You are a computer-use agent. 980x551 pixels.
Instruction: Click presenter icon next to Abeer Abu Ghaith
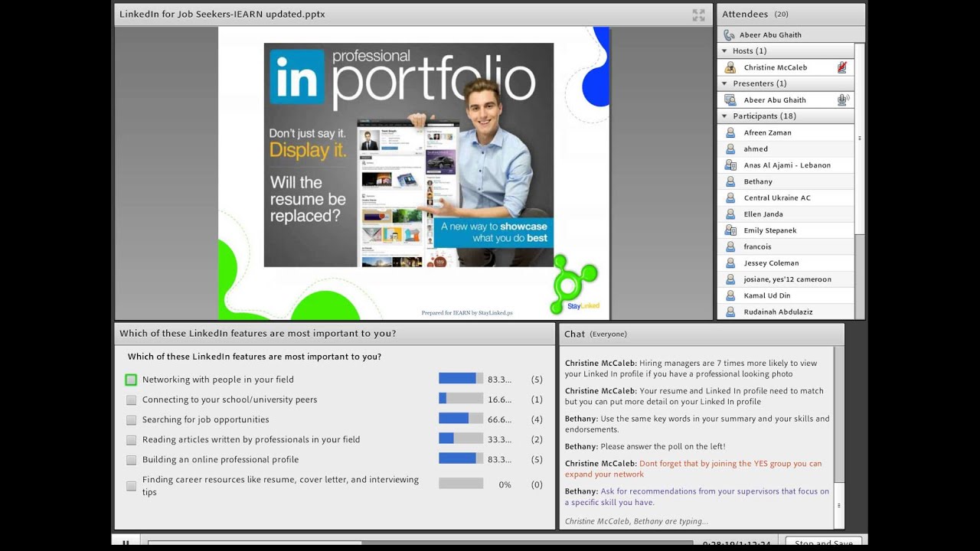click(730, 99)
